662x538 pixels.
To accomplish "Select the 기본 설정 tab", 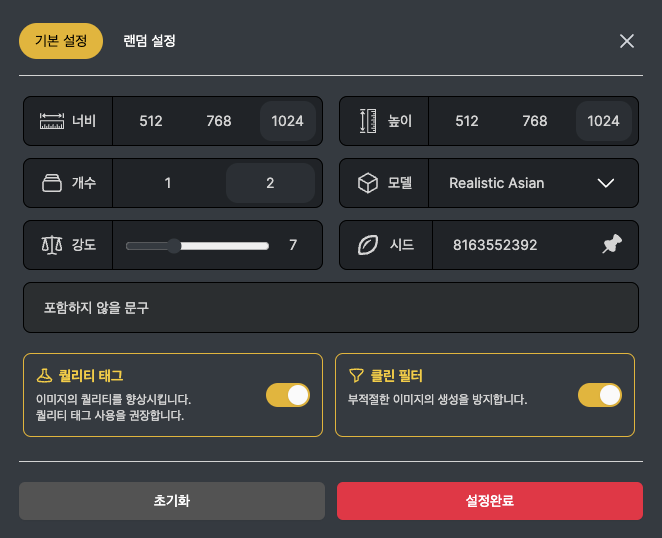I will (x=61, y=41).
